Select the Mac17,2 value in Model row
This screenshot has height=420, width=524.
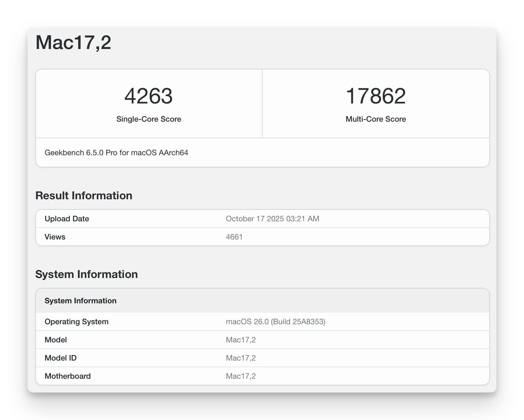point(241,340)
